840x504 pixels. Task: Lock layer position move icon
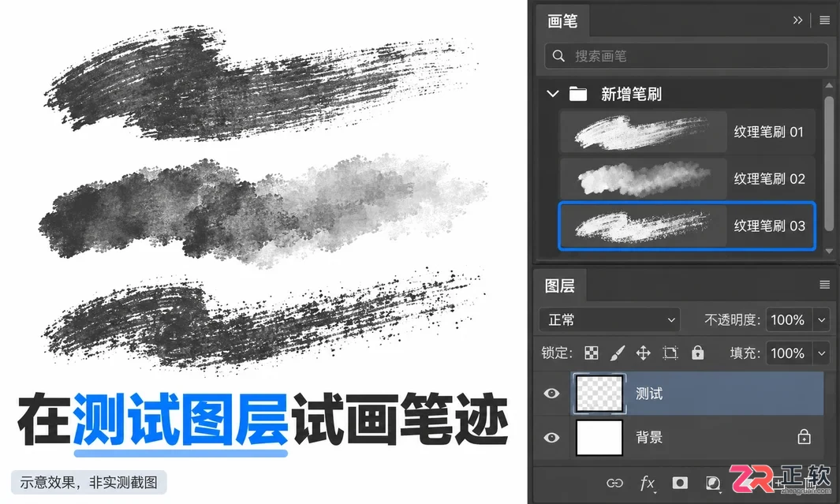pyautogui.click(x=644, y=353)
